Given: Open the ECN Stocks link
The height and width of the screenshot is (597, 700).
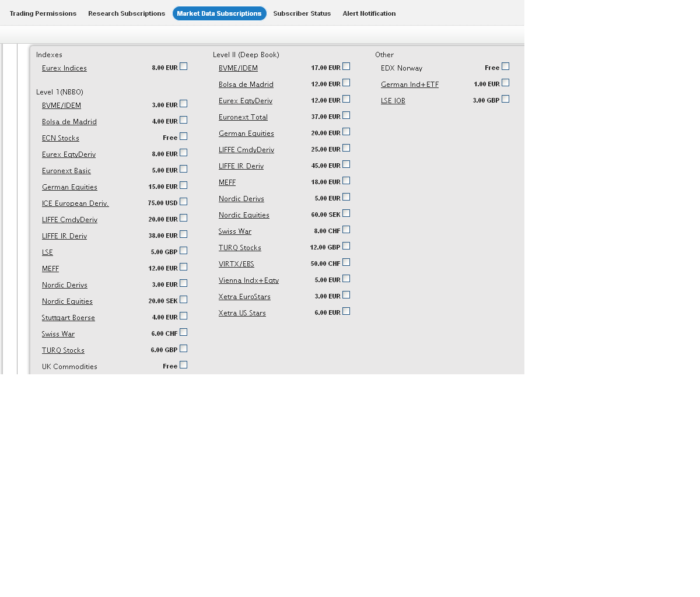Looking at the screenshot, I should tap(61, 138).
